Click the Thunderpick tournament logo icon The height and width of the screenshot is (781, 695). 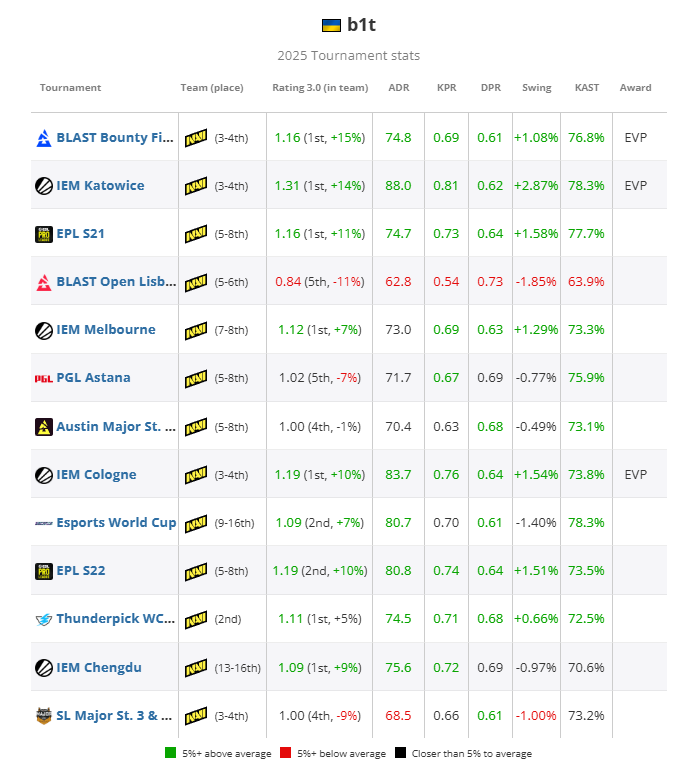[x=44, y=619]
